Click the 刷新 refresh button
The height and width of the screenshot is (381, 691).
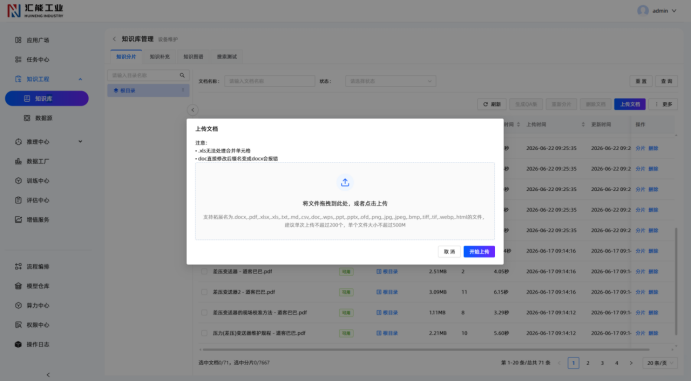coord(492,104)
